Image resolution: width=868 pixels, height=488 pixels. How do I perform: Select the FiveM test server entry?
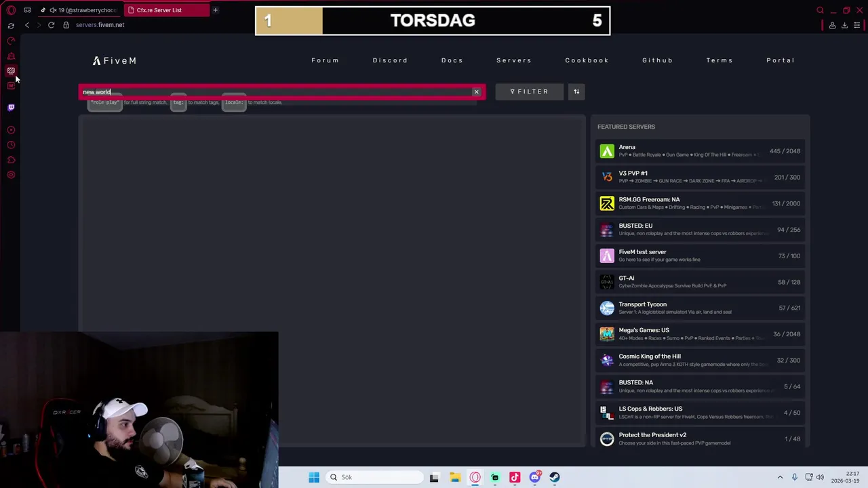point(701,256)
